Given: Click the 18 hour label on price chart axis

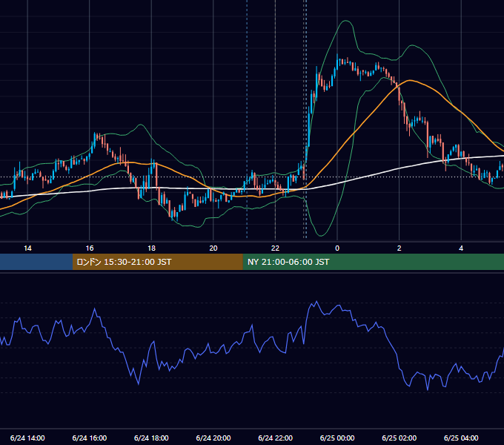Looking at the screenshot, I should coord(151,248).
